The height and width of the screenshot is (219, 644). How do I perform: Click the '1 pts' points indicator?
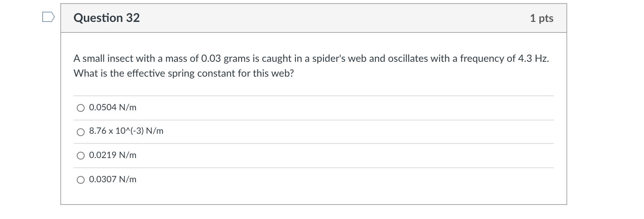coord(541,18)
